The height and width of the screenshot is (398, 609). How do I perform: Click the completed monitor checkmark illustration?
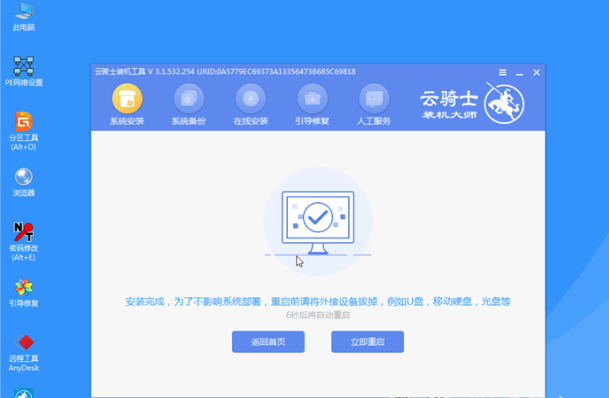pyautogui.click(x=318, y=222)
